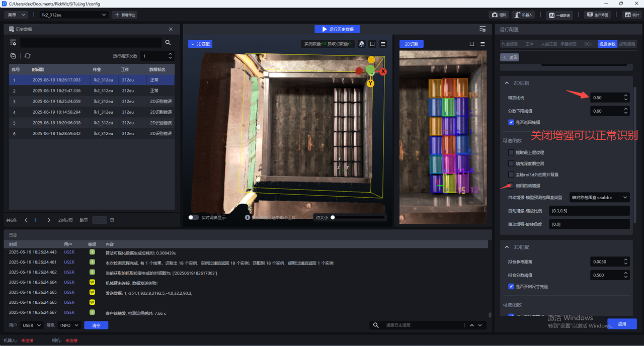644x346 pixels.
Task: Open the 3D view cube icon
Action: tap(361, 44)
